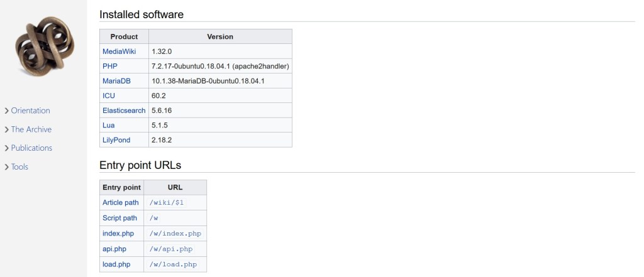Follow the MariaDB link
644x277 pixels.
[116, 81]
